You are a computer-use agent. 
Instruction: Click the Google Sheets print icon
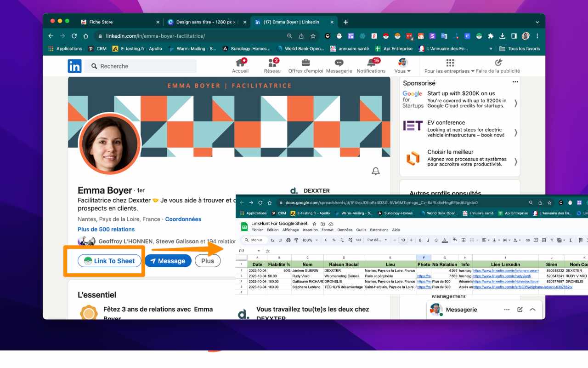click(288, 240)
